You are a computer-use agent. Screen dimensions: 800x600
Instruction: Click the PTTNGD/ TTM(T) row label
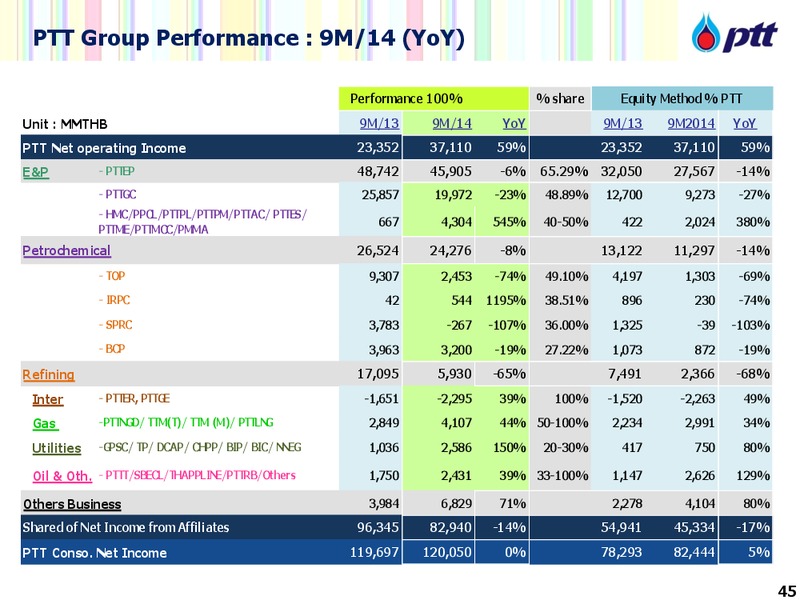(x=186, y=422)
